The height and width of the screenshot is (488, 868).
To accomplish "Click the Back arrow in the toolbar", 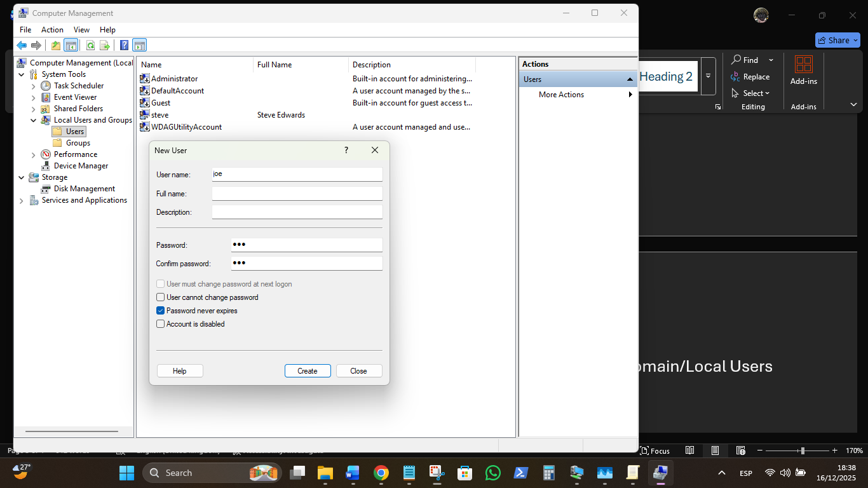I will tap(22, 45).
